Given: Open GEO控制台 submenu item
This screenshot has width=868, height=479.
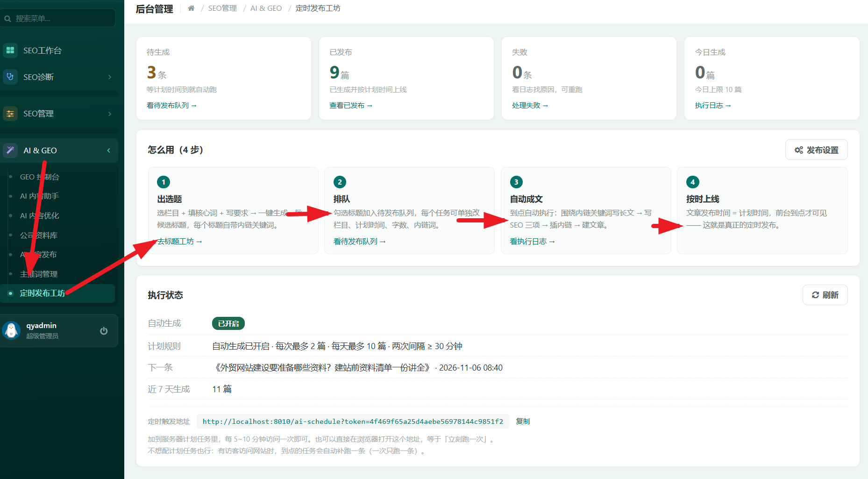Looking at the screenshot, I should click(40, 177).
